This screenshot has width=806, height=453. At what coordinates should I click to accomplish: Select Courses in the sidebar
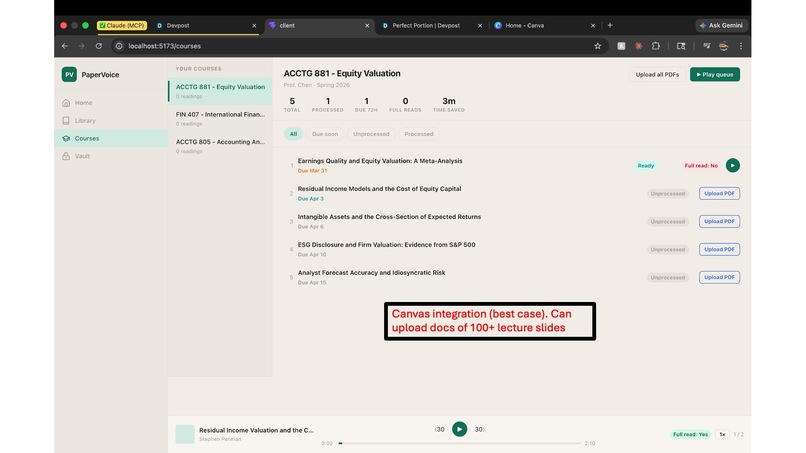[x=111, y=138]
